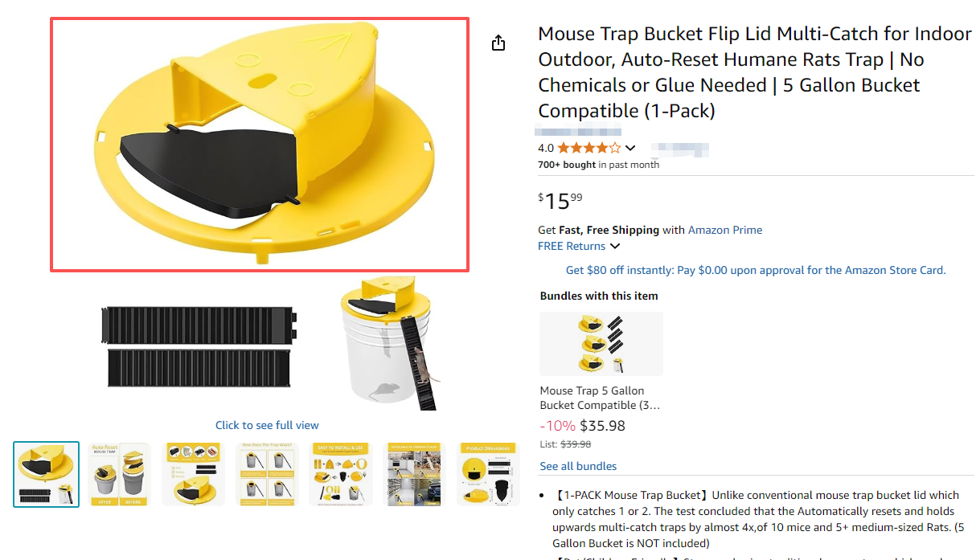Select the first highlighted product thumbnail
976x560 pixels.
(47, 474)
